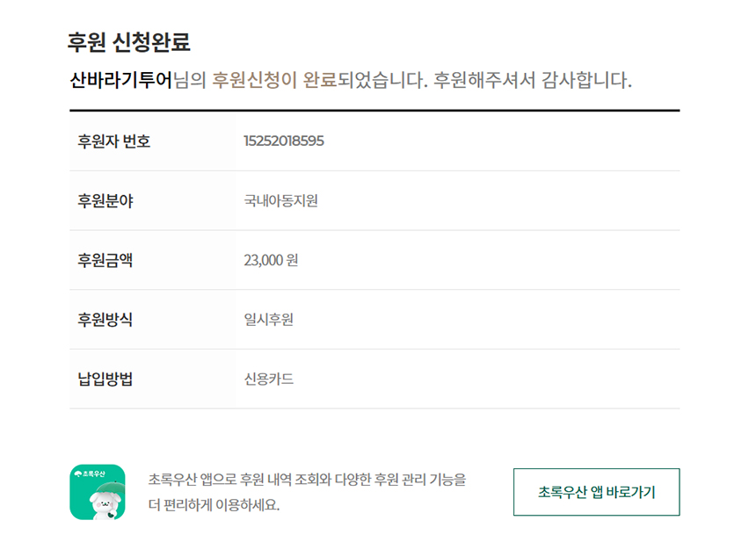Screen dimensions: 756x542
Task: Click the 후원 신청완료 page heading
Action: [x=128, y=42]
